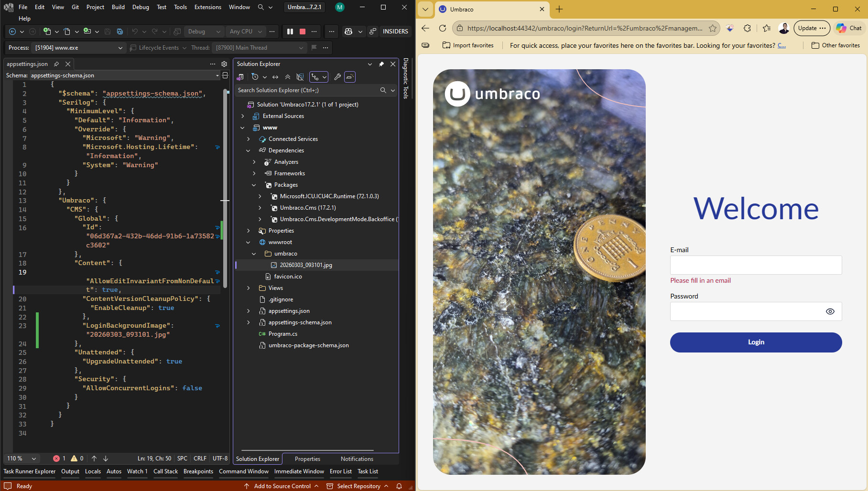Image resolution: width=868 pixels, height=491 pixels.
Task: Click the Save All icon in toolbar
Action: click(x=120, y=32)
